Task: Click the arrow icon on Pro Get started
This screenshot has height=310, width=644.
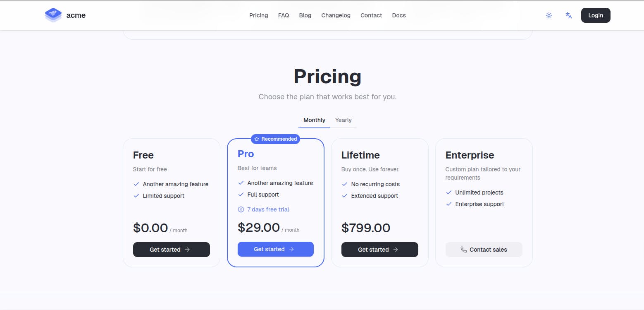Action: [291, 249]
